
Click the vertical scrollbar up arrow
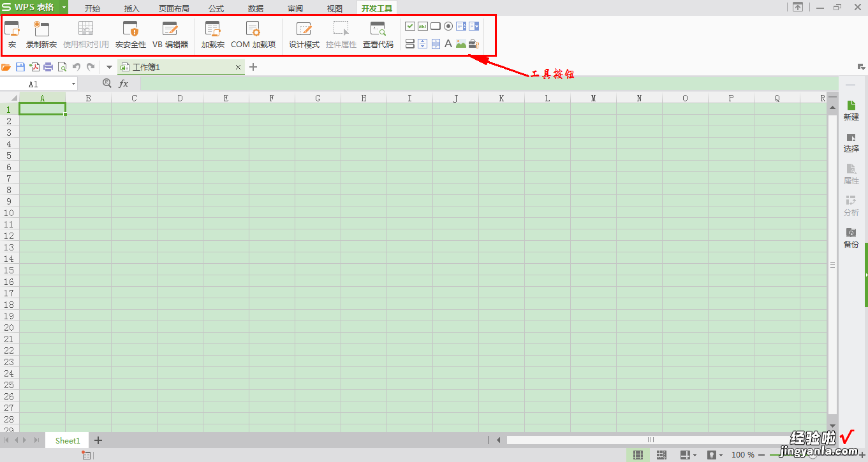pos(832,108)
